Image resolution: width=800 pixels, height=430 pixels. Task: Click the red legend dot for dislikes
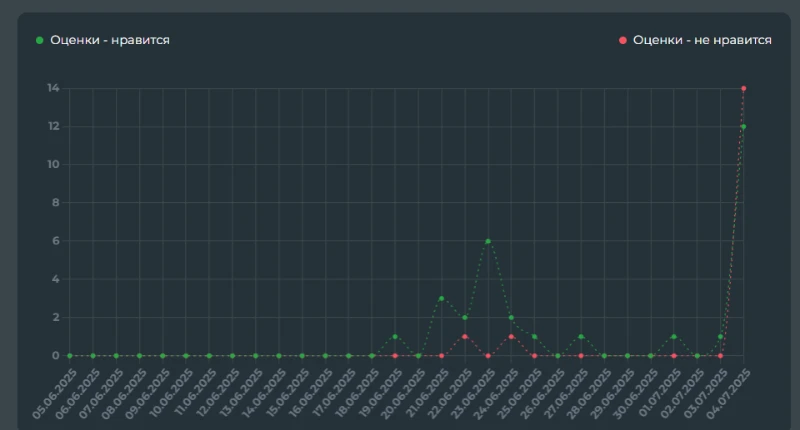point(622,40)
